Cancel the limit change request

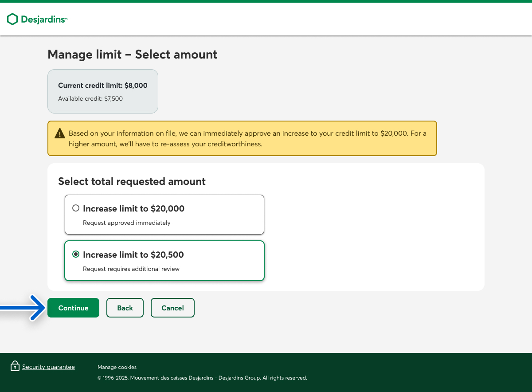tap(172, 308)
